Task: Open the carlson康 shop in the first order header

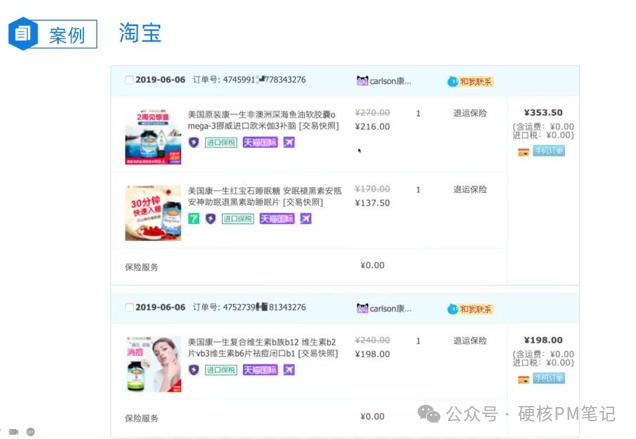Action: click(x=390, y=81)
